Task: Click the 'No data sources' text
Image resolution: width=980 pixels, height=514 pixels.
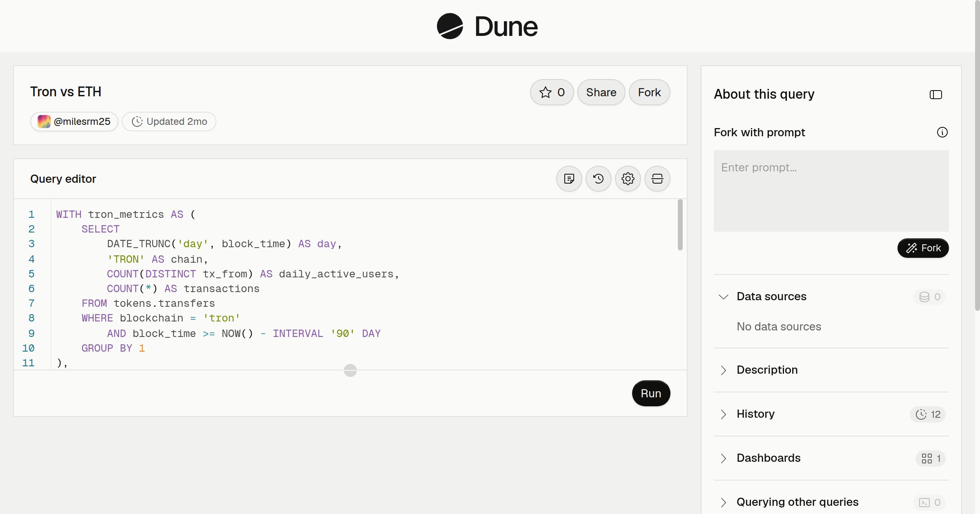Action: [779, 327]
